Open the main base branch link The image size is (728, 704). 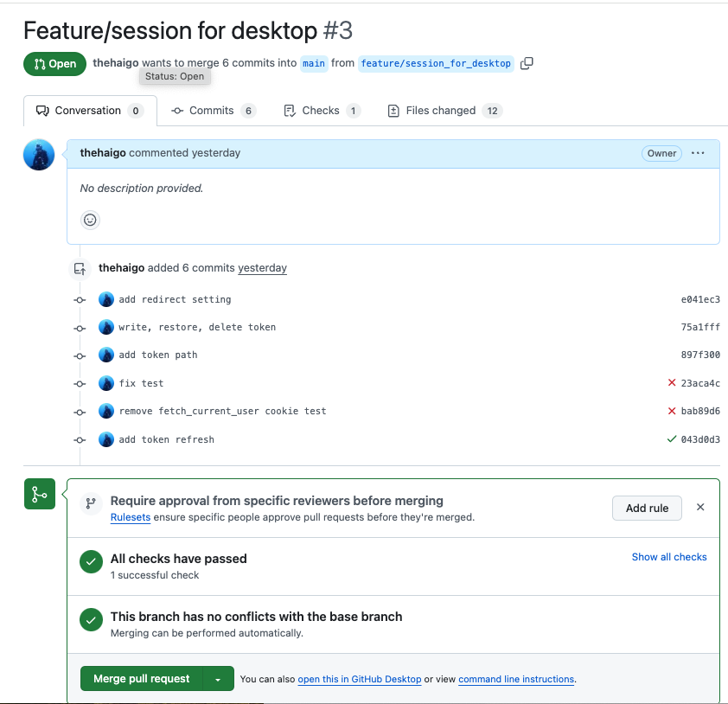pos(314,63)
